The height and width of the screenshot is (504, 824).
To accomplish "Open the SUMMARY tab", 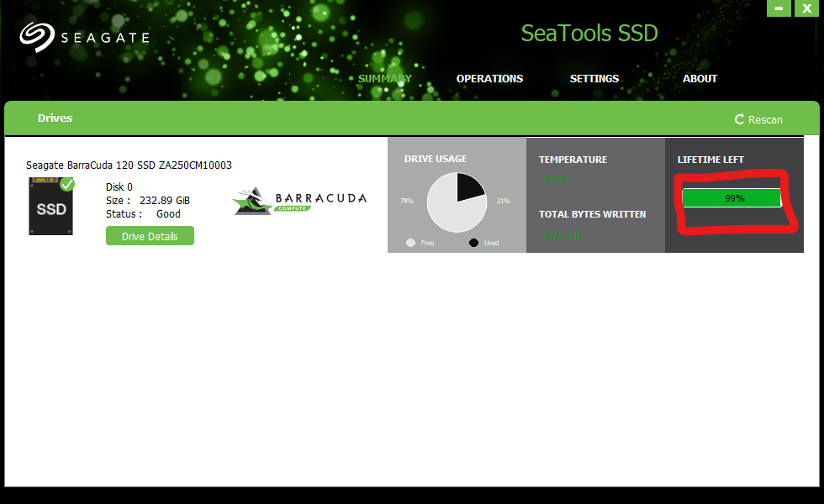I will (x=385, y=79).
